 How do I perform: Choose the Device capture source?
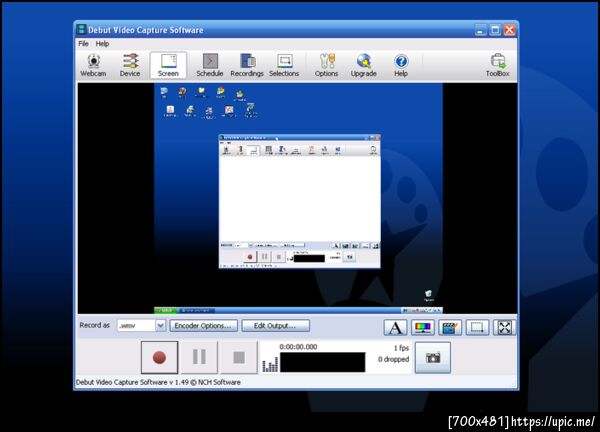pos(130,65)
